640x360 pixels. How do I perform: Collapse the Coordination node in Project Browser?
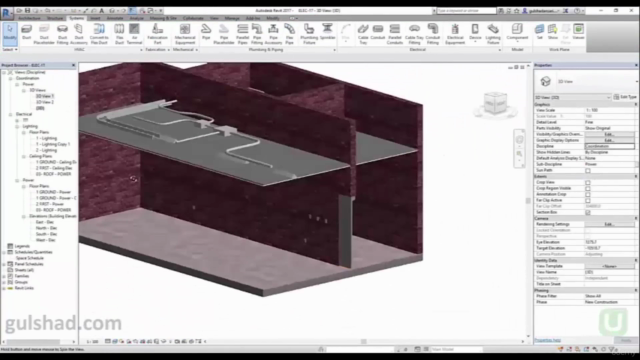point(11,78)
